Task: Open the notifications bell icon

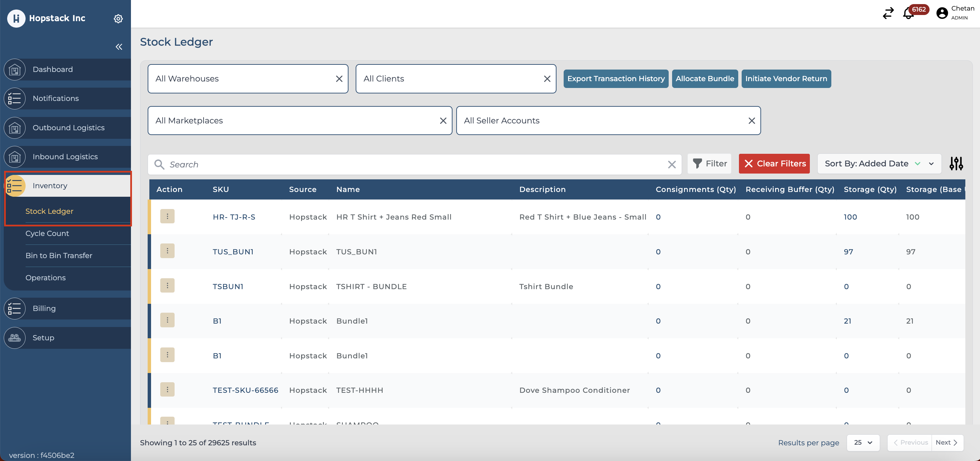Action: click(908, 14)
